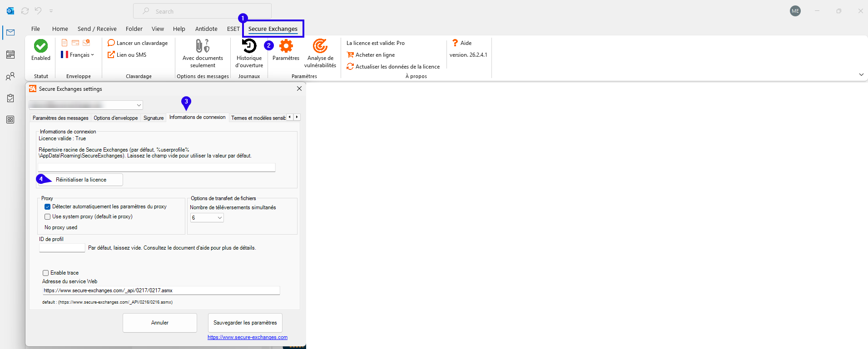
Task: Open the Français language dropdown
Action: [77, 55]
